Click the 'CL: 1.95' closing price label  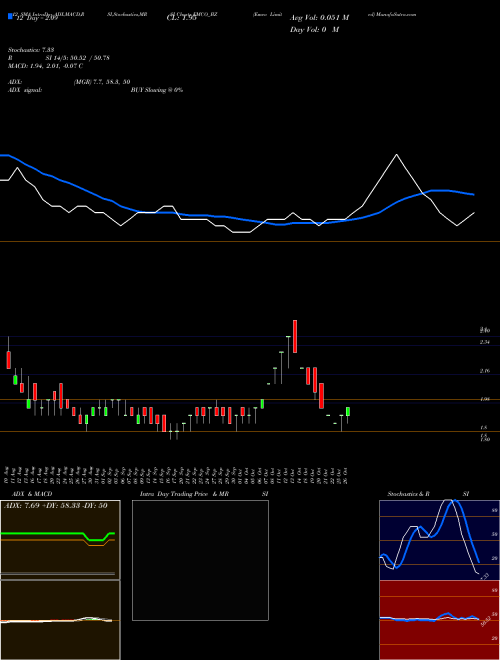(182, 19)
